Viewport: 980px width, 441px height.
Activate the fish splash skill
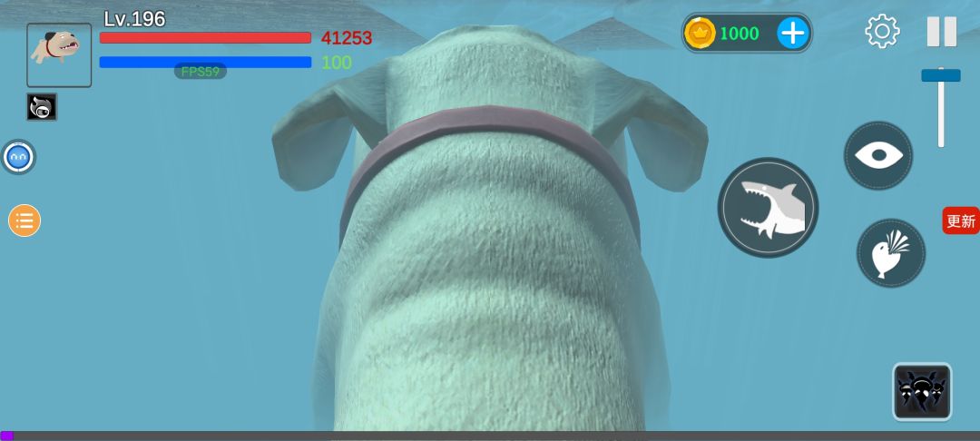click(x=891, y=253)
